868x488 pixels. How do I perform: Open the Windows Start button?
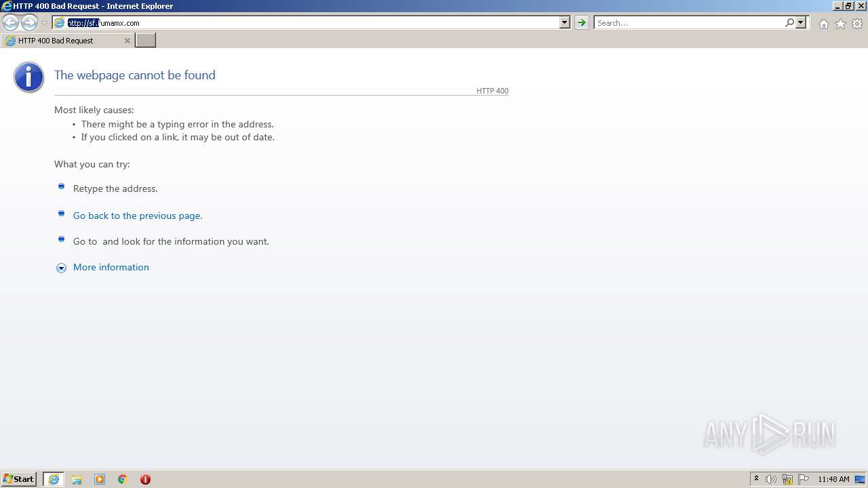pos(19,479)
